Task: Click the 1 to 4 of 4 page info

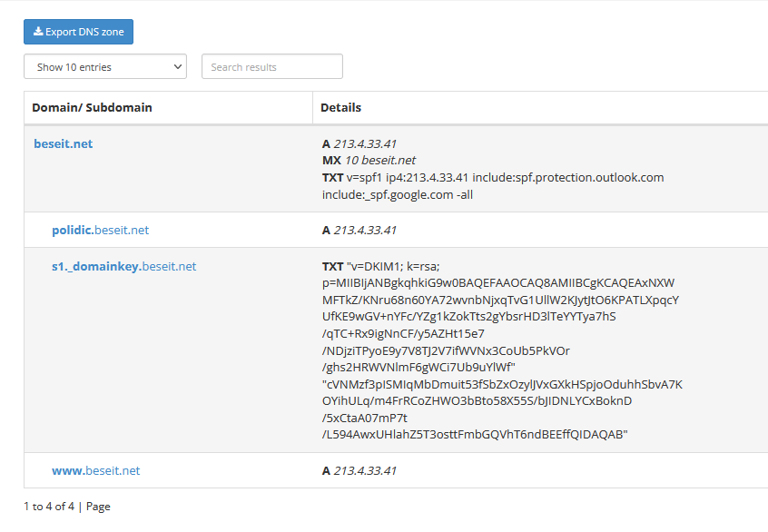Action: click(x=48, y=507)
